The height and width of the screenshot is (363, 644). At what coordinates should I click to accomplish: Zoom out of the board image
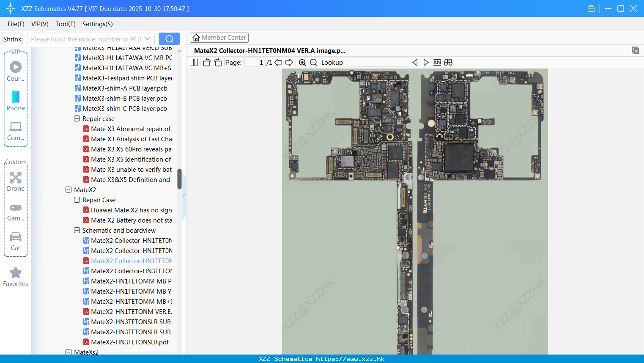313,63
